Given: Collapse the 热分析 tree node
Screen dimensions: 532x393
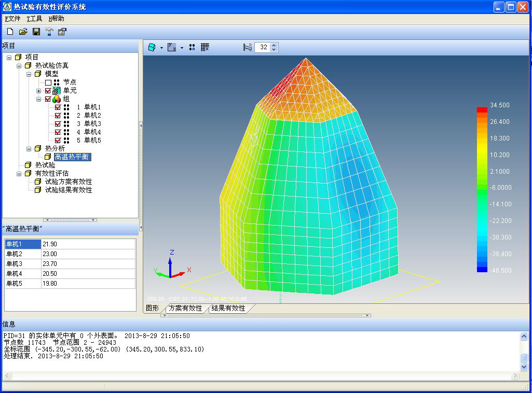Looking at the screenshot, I should click(29, 149).
